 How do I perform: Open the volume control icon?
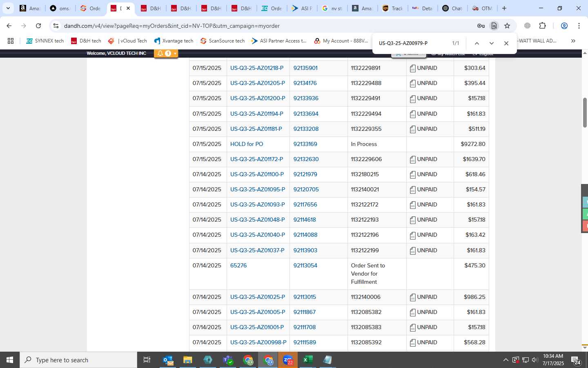[535, 360]
